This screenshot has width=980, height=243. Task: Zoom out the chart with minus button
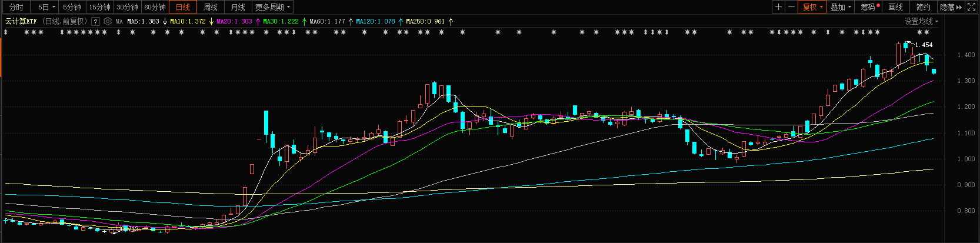(x=791, y=7)
